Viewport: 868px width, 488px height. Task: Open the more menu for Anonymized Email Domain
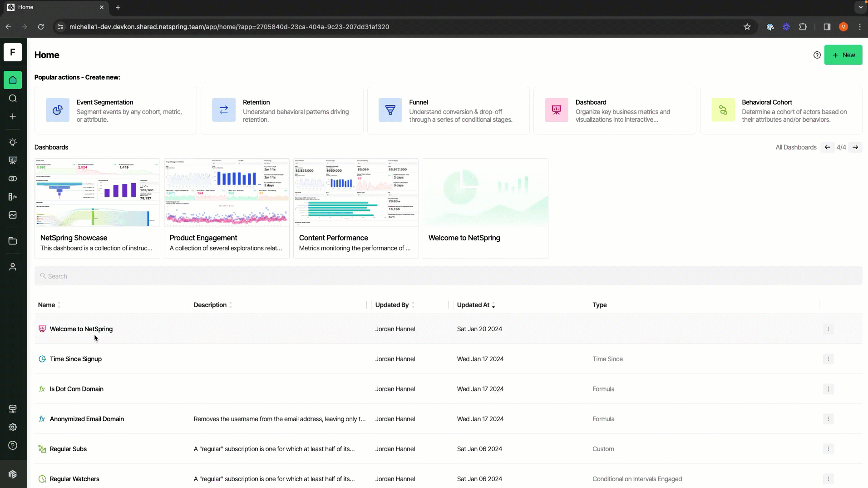(828, 419)
